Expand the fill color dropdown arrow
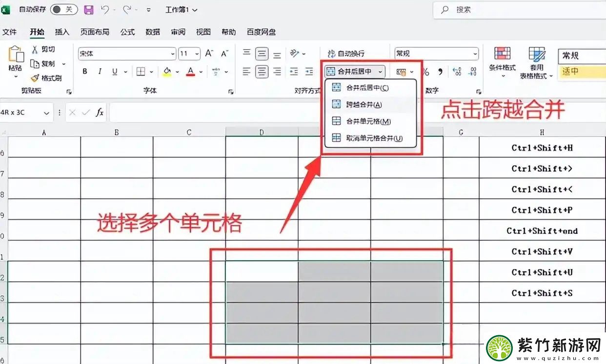The width and height of the screenshot is (606, 364). [177, 72]
